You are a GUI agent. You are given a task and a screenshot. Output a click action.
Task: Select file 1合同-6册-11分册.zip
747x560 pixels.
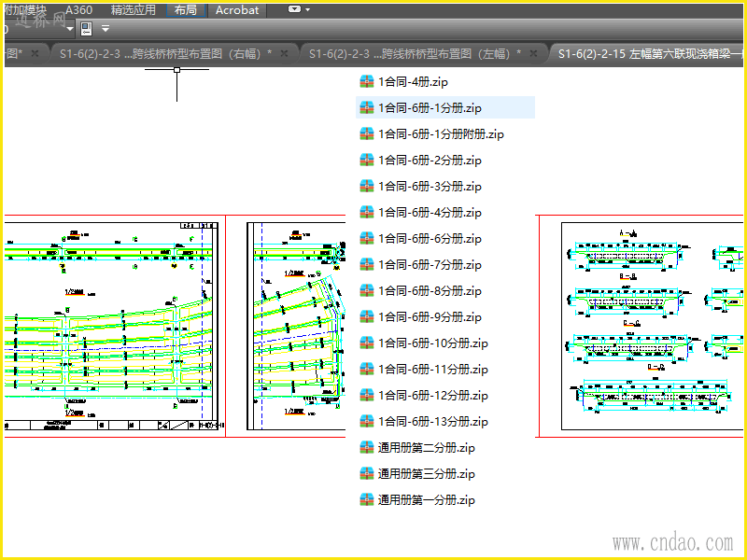433,370
